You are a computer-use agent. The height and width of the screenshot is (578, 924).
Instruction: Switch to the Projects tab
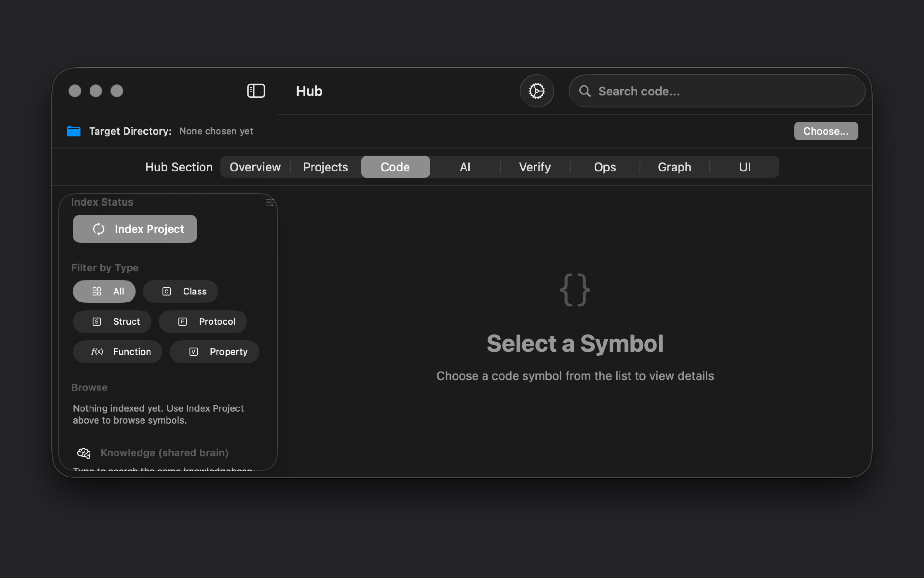(326, 167)
